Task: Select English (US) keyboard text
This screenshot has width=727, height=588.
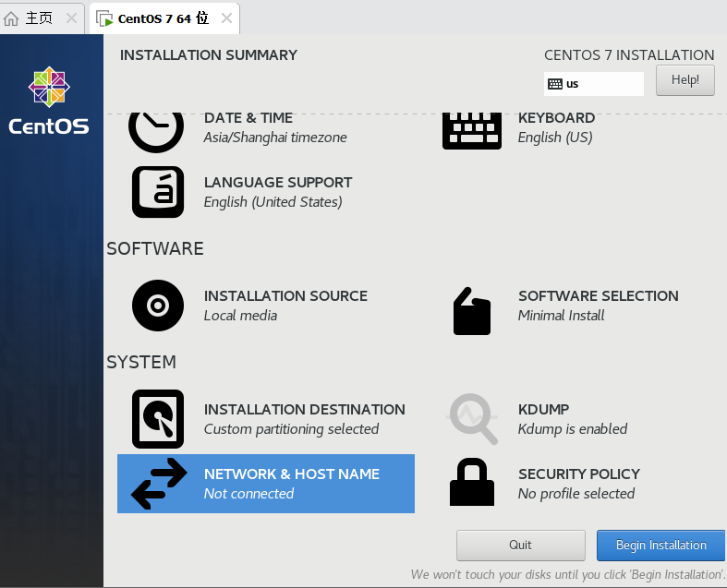Action: [555, 138]
